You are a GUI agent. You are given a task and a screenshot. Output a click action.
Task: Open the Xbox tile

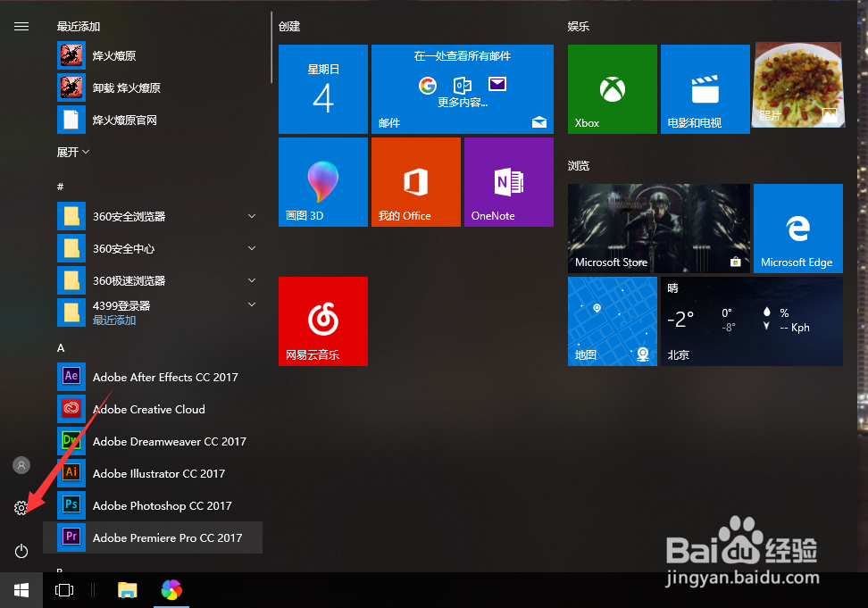click(613, 89)
